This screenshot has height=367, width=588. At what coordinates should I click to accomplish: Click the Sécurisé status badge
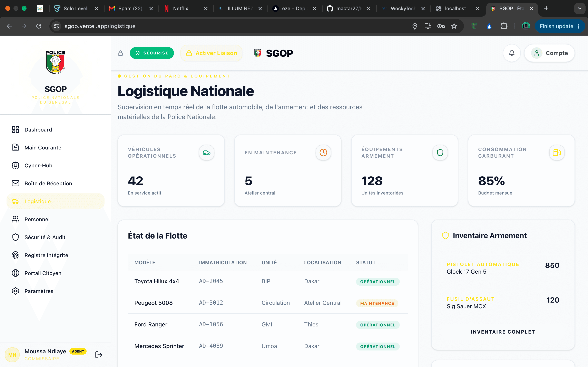(152, 53)
